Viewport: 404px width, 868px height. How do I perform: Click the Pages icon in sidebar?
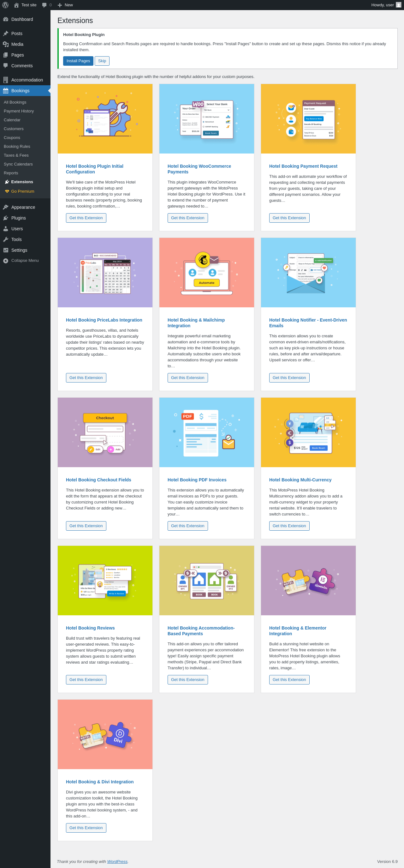(6, 55)
